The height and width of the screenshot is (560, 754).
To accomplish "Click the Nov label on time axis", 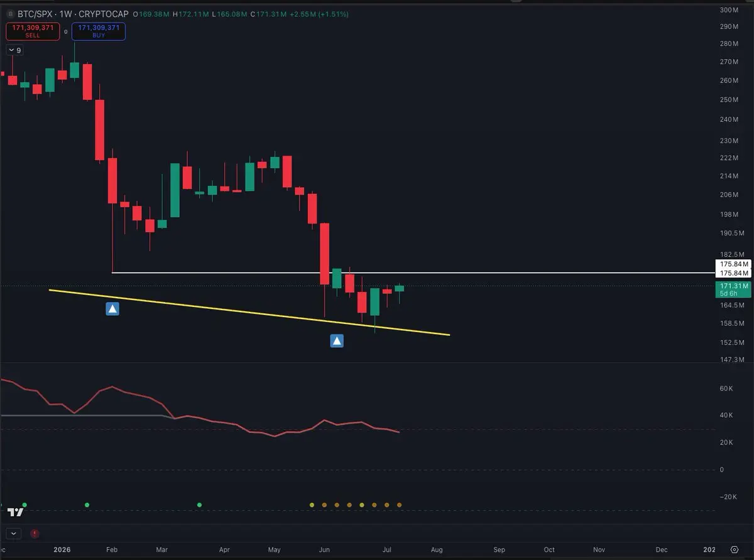I will pos(599,549).
